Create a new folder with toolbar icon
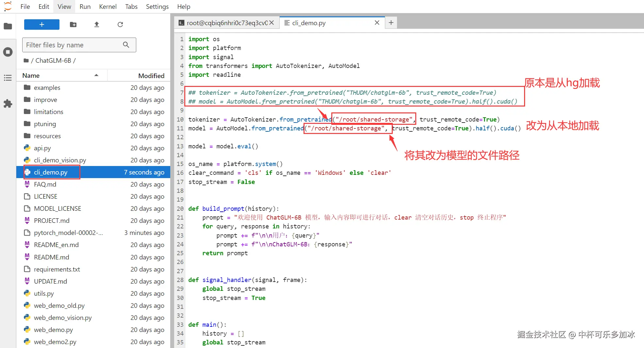This screenshot has width=644, height=348. 73,25
